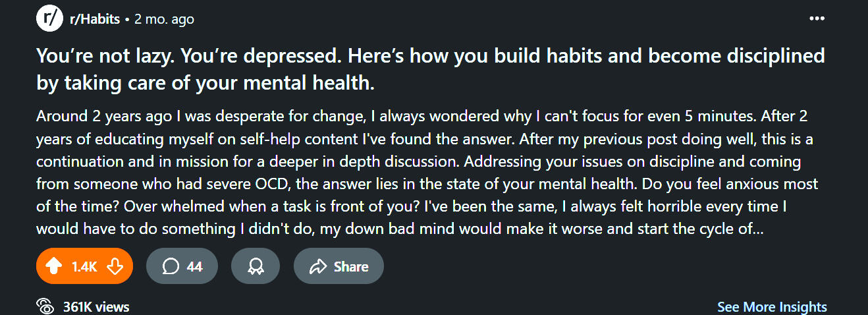The height and width of the screenshot is (315, 868).
Task: Click the "2 mo. ago" timestamp
Action: [164, 19]
